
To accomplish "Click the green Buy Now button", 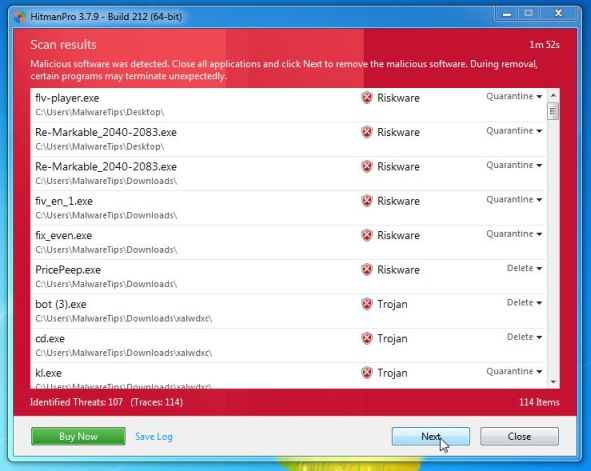I will [x=78, y=436].
